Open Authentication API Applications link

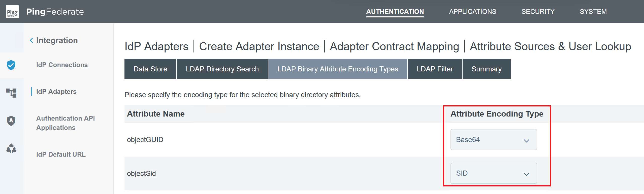coord(66,123)
